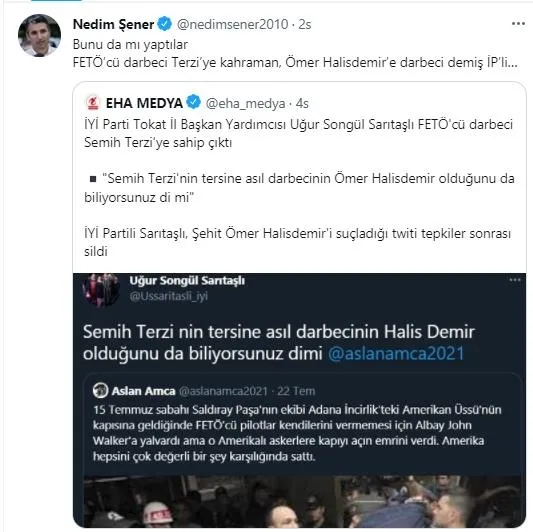Click Uğur Songül Sarıtaşlı name in screenshot
Viewport: 533px width, 532px height.
187,281
